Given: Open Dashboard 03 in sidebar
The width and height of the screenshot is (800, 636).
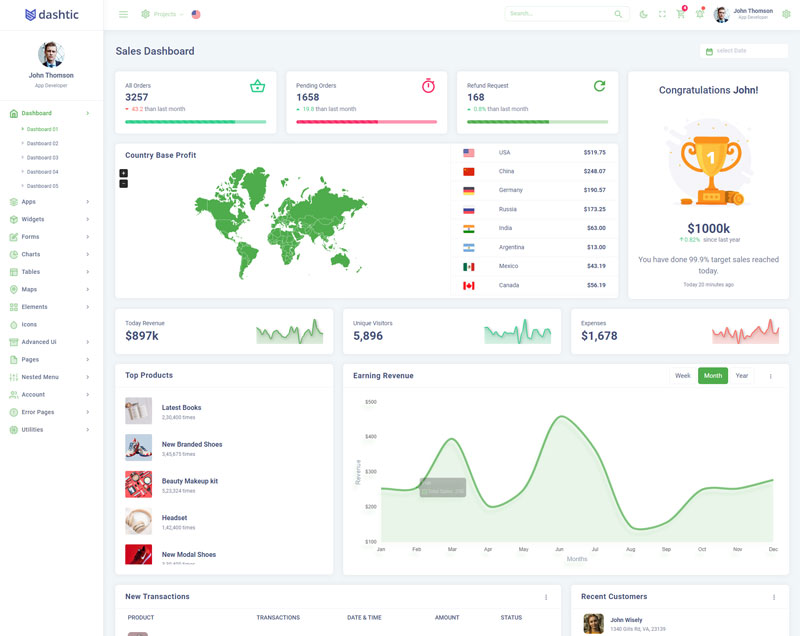Looking at the screenshot, I should point(42,157).
